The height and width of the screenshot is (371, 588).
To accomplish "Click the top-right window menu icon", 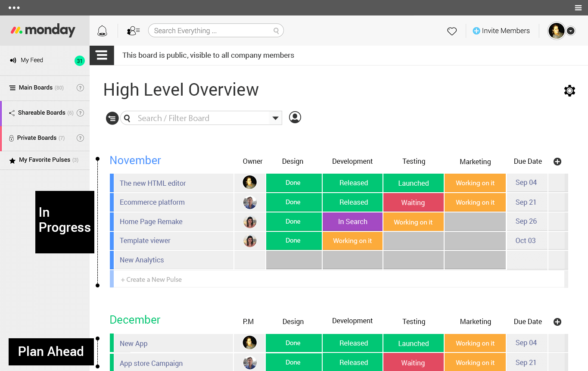I will pyautogui.click(x=578, y=8).
